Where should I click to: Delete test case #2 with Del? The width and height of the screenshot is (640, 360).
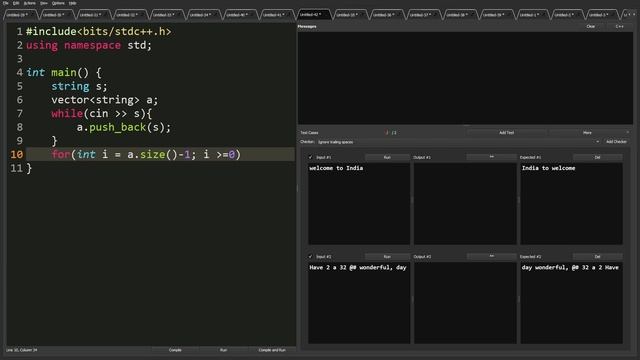click(598, 256)
